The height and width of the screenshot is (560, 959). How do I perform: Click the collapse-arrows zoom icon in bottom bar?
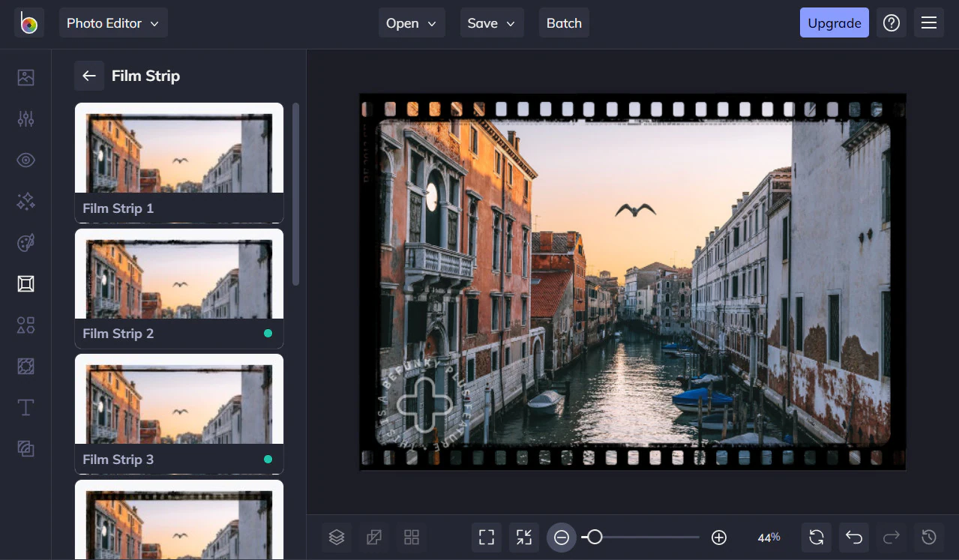pos(524,537)
